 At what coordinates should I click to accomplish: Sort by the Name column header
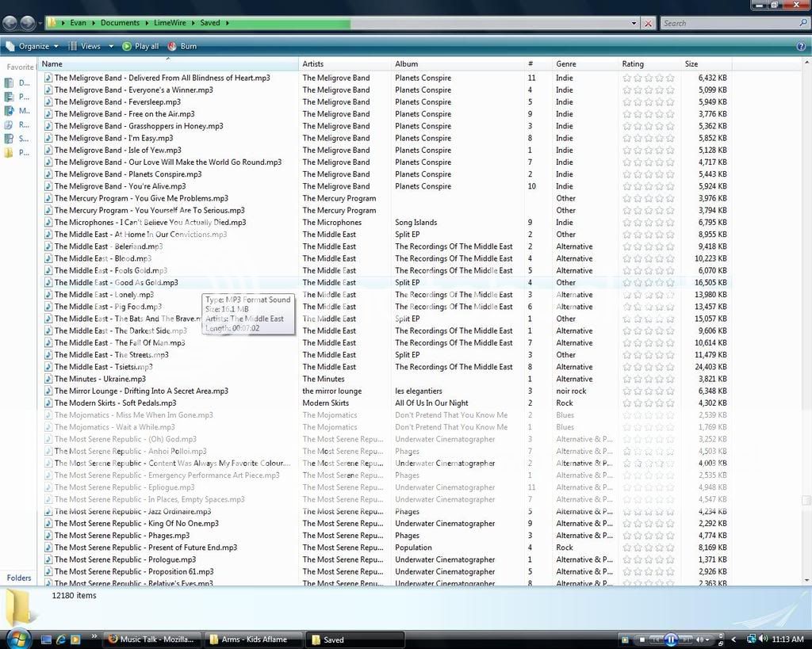(x=168, y=63)
